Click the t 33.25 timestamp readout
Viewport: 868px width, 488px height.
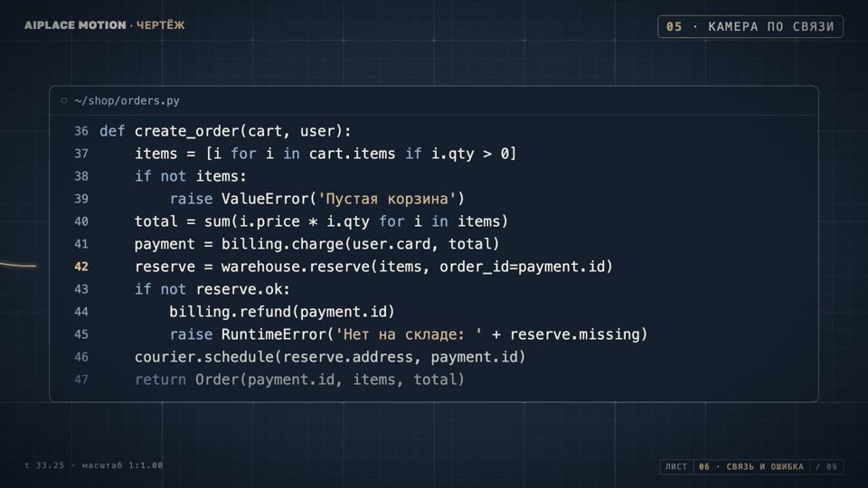click(44, 465)
